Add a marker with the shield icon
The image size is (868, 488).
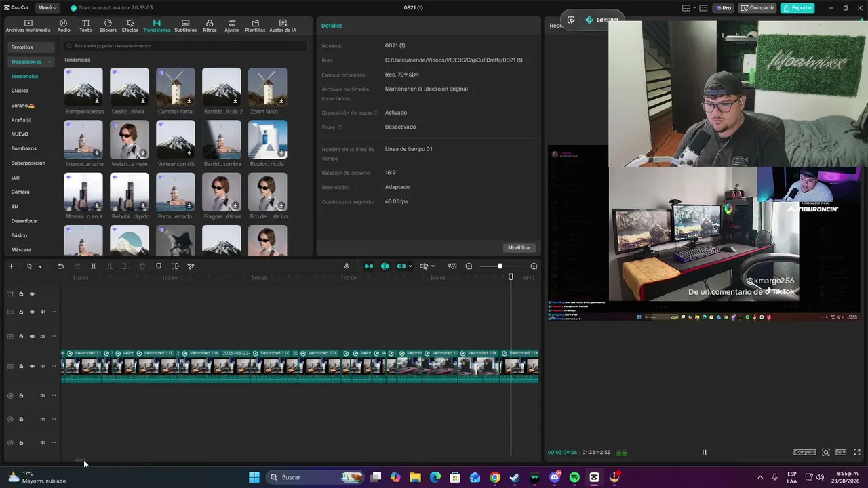pyautogui.click(x=159, y=266)
